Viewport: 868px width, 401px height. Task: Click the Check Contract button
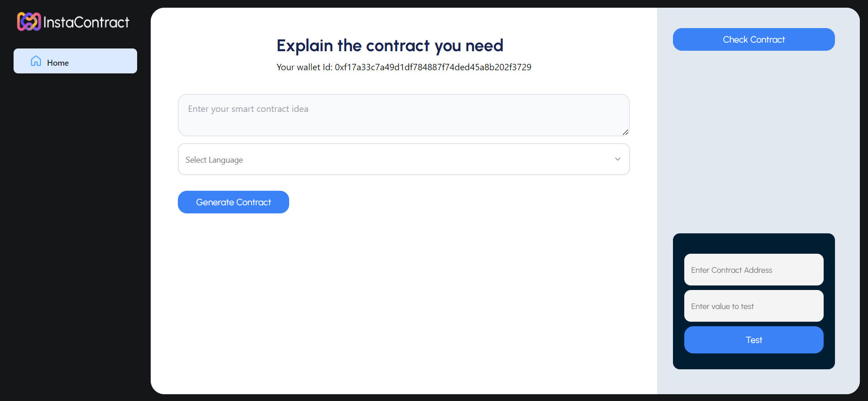pos(754,39)
